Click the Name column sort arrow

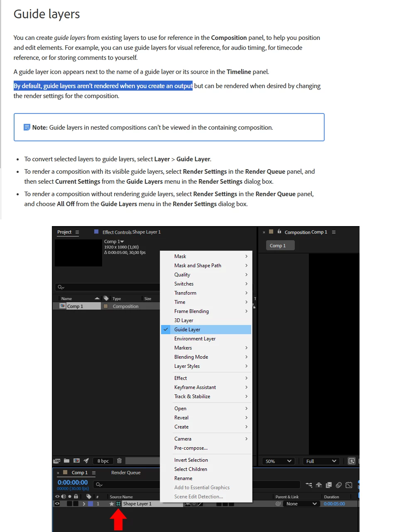97,298
